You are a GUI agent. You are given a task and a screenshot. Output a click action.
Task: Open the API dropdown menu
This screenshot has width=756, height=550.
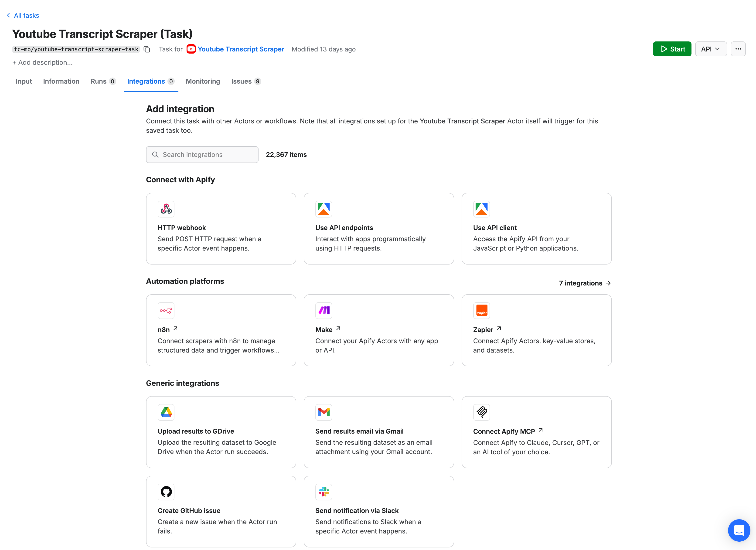click(x=711, y=49)
